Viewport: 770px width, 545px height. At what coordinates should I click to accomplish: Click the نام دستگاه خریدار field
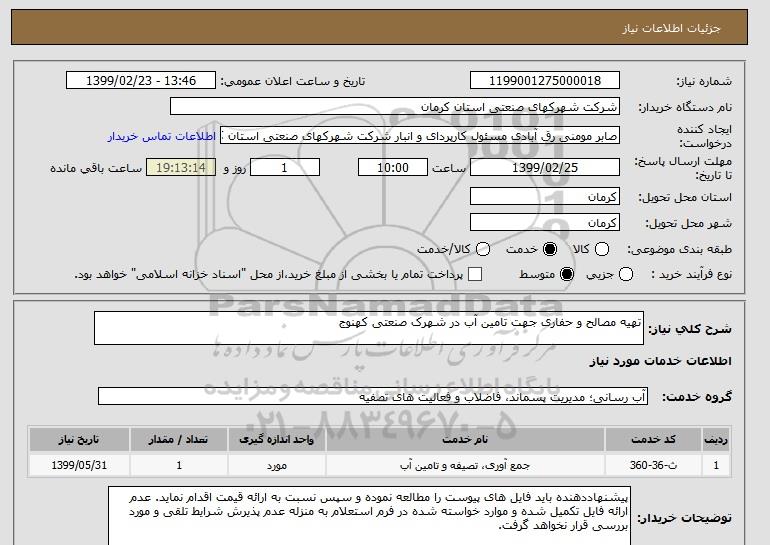click(x=395, y=107)
